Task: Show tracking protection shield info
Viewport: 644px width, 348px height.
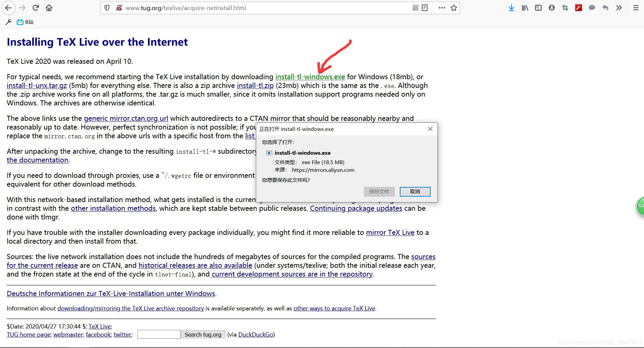Action: click(107, 8)
